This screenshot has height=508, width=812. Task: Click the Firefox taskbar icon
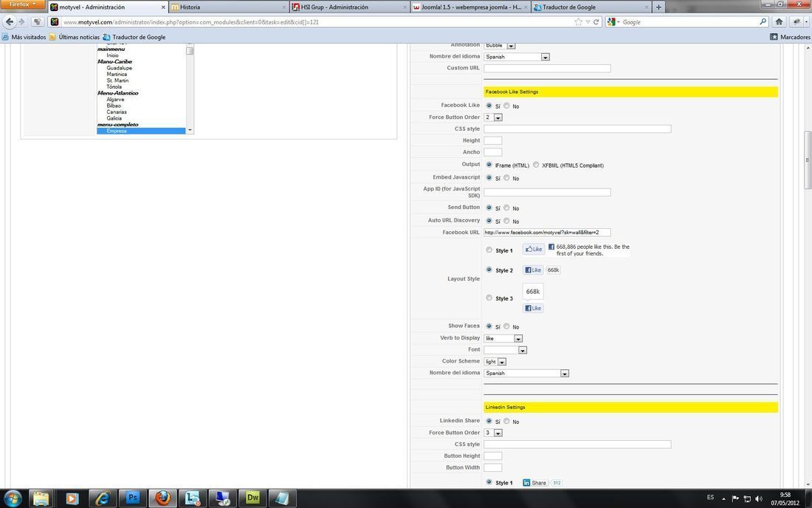click(x=162, y=498)
